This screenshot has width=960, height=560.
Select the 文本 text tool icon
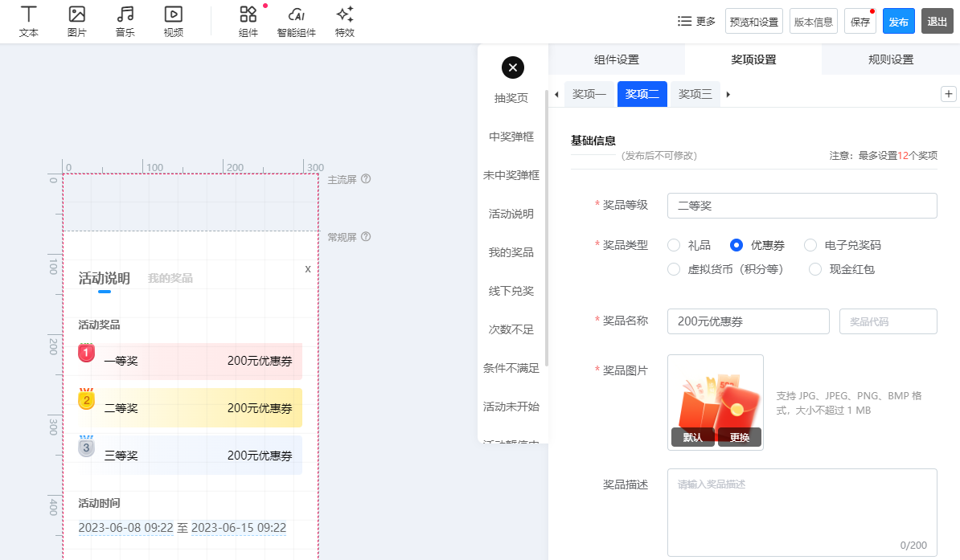click(x=29, y=14)
